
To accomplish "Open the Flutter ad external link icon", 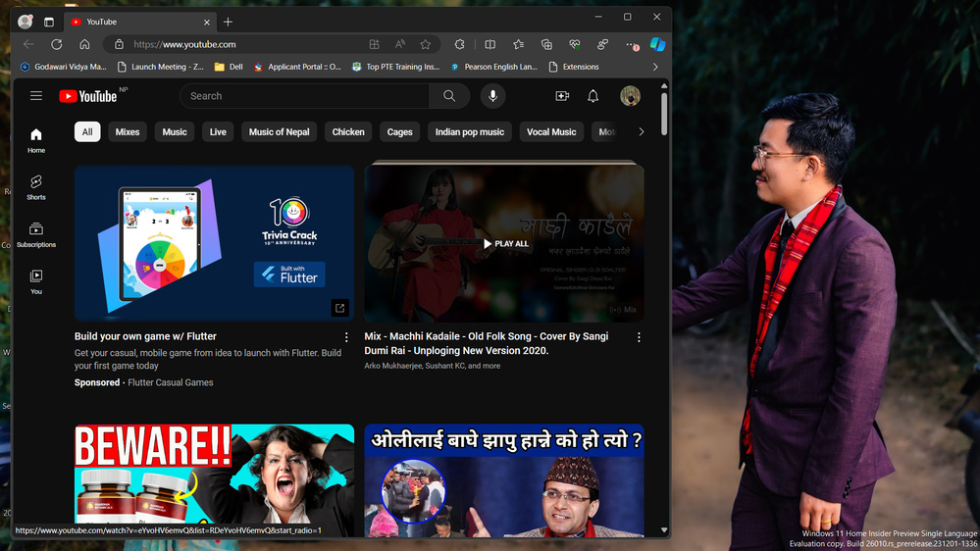I will (340, 308).
